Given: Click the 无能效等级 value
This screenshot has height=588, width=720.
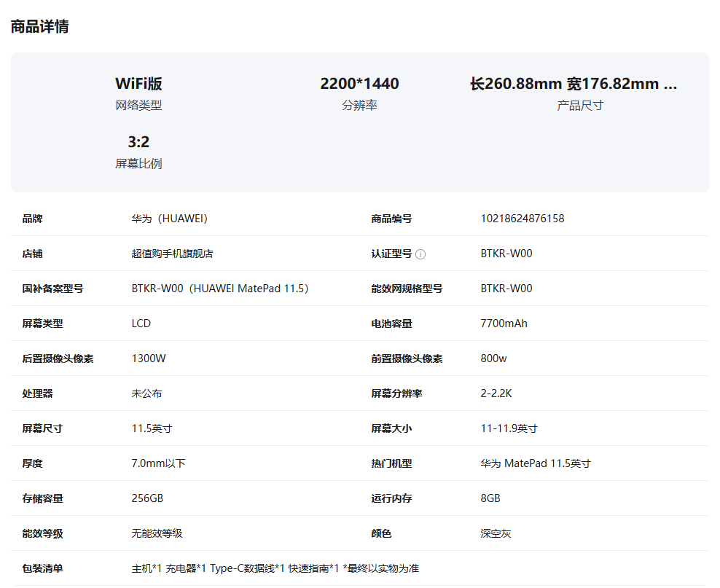Looking at the screenshot, I should (157, 533).
